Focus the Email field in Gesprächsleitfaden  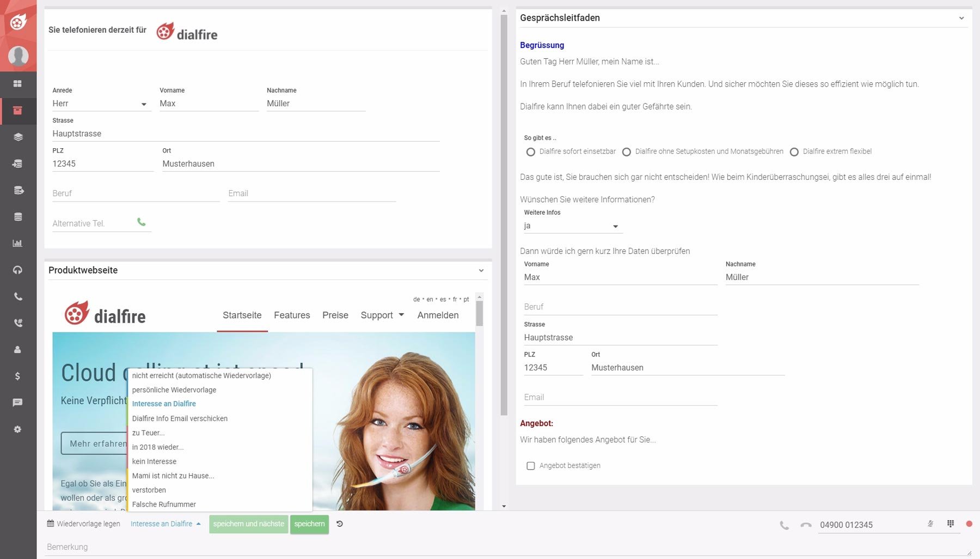pyautogui.click(x=621, y=397)
